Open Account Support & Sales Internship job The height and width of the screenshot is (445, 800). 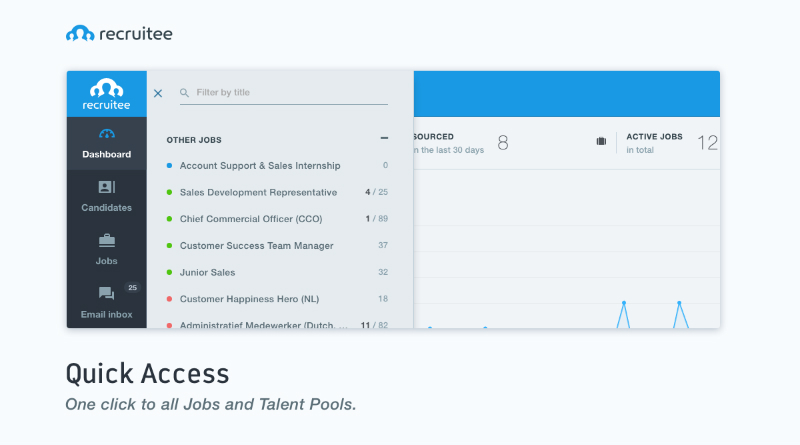pyautogui.click(x=260, y=165)
